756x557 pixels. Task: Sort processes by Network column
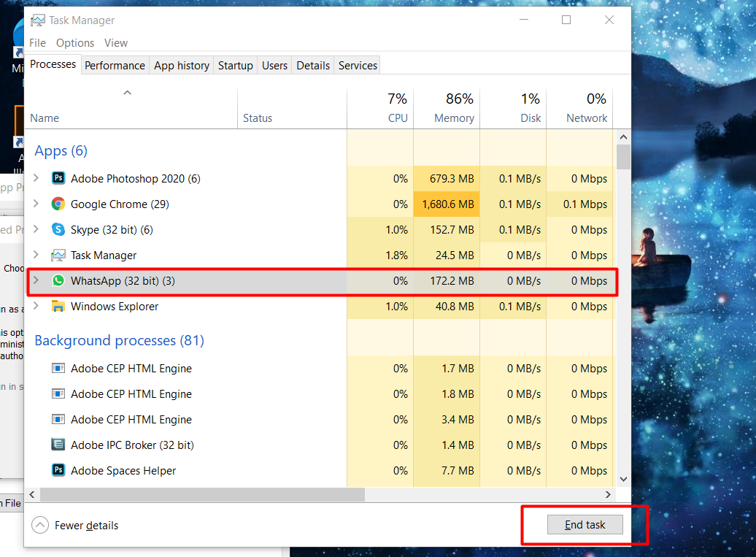(x=579, y=109)
